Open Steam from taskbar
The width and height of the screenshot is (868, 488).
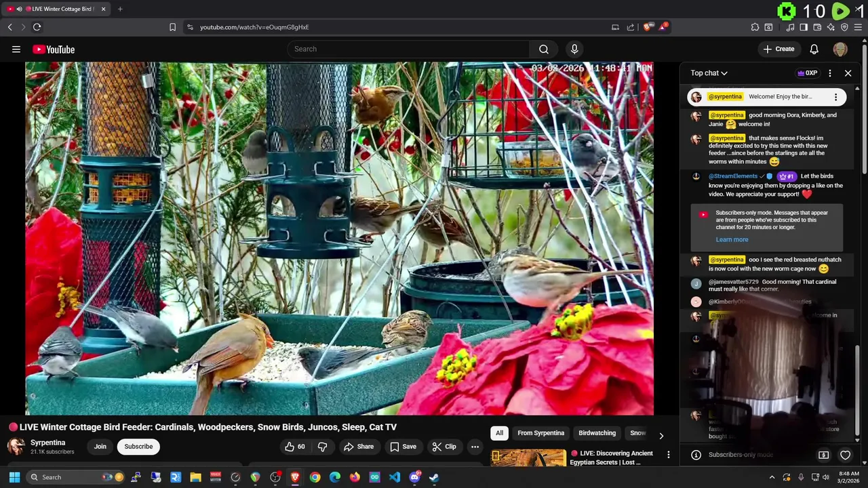click(434, 477)
